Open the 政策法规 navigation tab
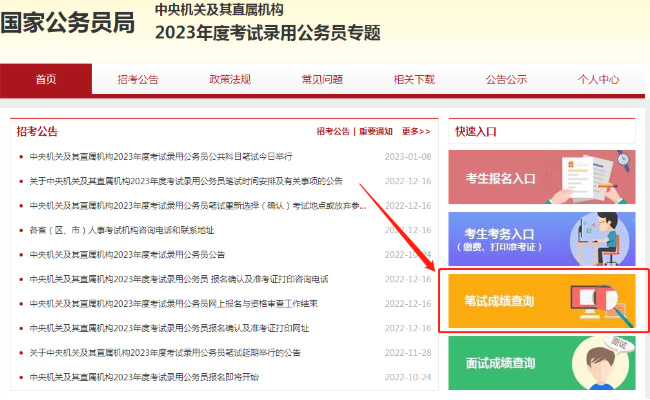 coord(229,79)
